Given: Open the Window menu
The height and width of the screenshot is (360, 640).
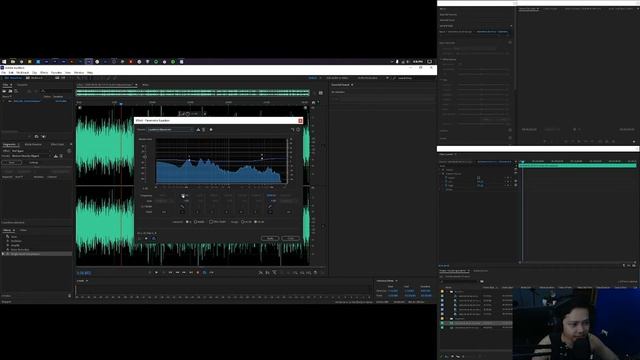Looking at the screenshot, I should coord(79,72).
